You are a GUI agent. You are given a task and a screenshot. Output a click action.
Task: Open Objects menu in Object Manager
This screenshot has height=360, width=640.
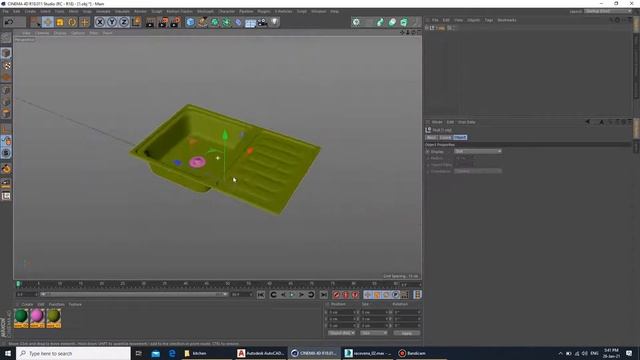[x=473, y=20]
